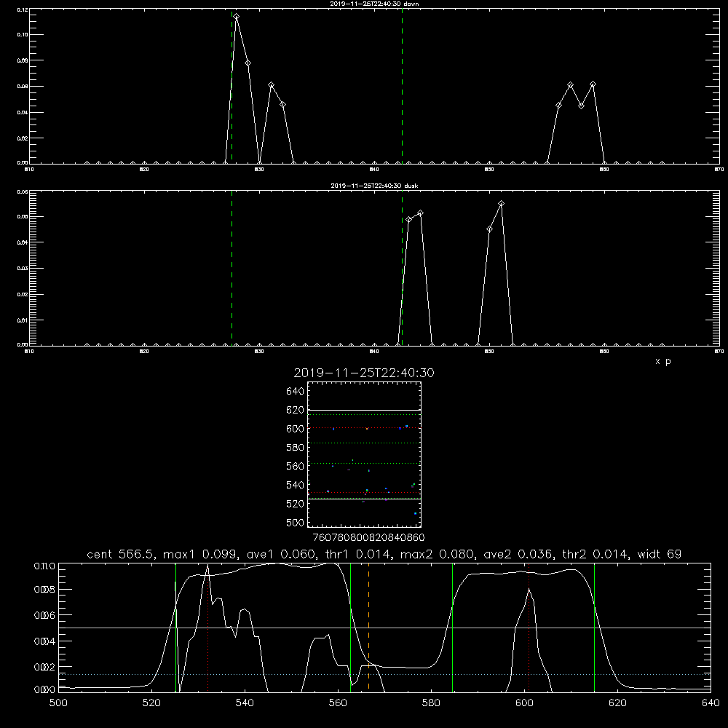Click the "500" x-axis label of bottom plot

[x=58, y=703]
